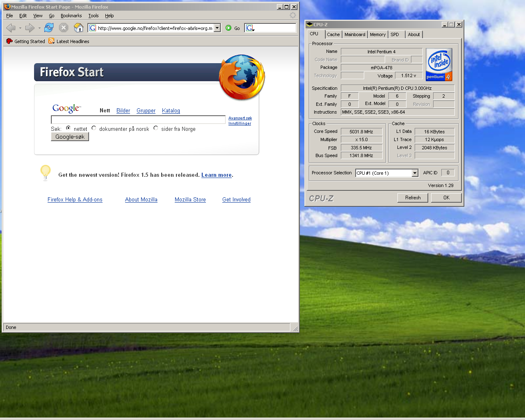Select the 'nettet' search radio button
525x420 pixels.
[68, 128]
